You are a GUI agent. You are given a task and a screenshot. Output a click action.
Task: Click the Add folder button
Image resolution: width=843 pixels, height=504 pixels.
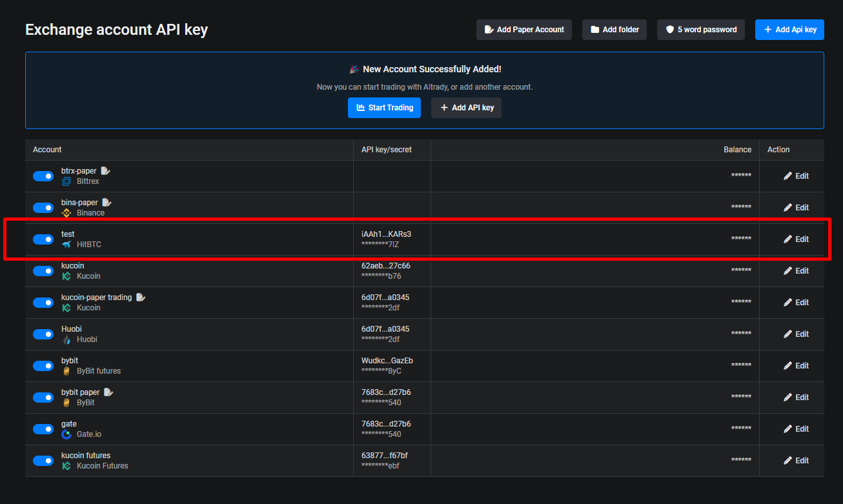point(614,30)
